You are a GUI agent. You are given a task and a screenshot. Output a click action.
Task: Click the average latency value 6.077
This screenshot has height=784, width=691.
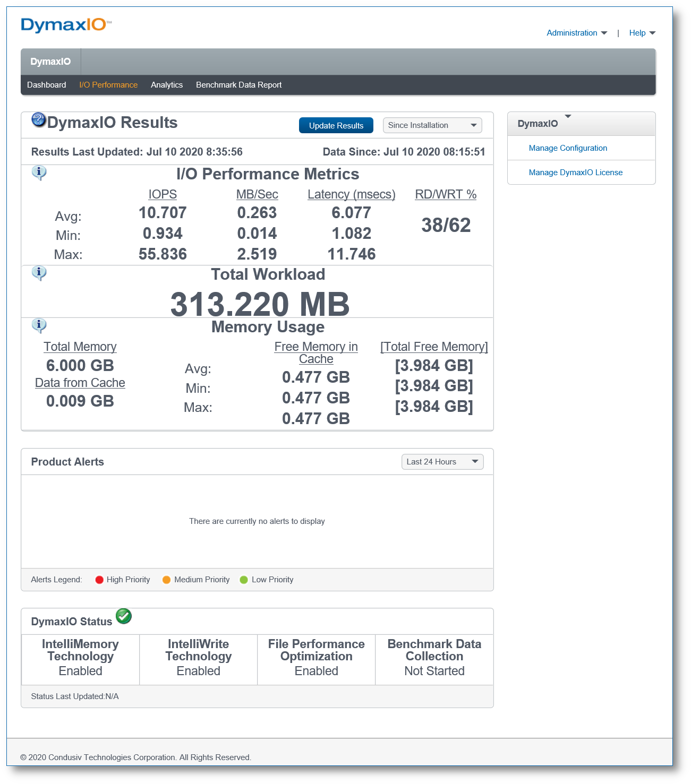(x=352, y=213)
